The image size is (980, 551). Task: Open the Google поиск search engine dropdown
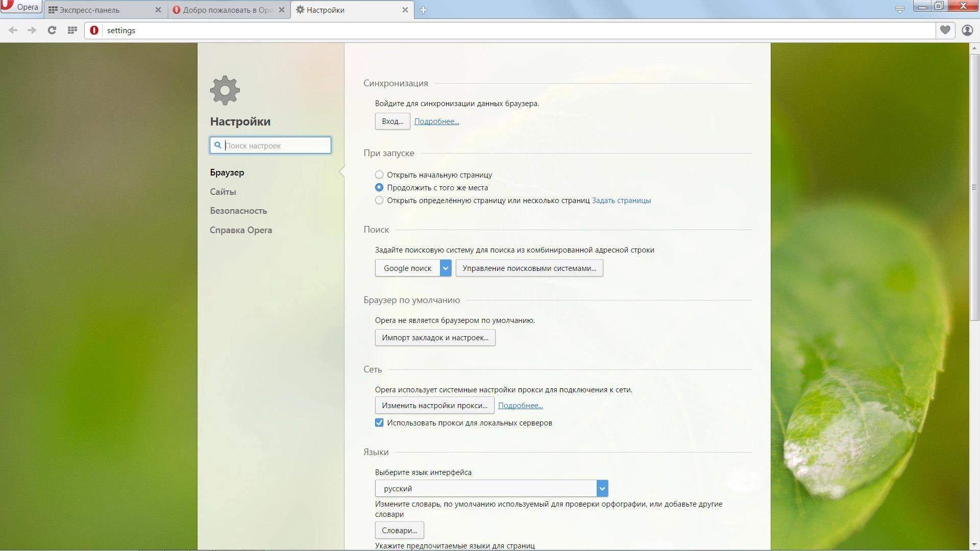click(413, 268)
